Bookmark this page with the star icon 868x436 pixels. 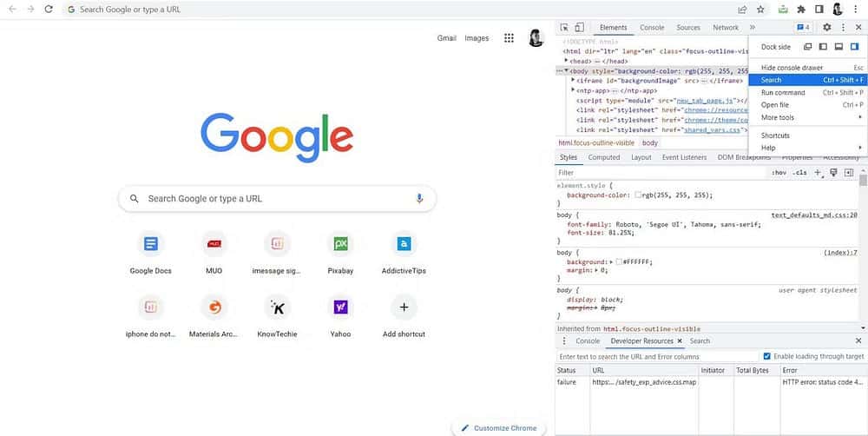(x=760, y=10)
